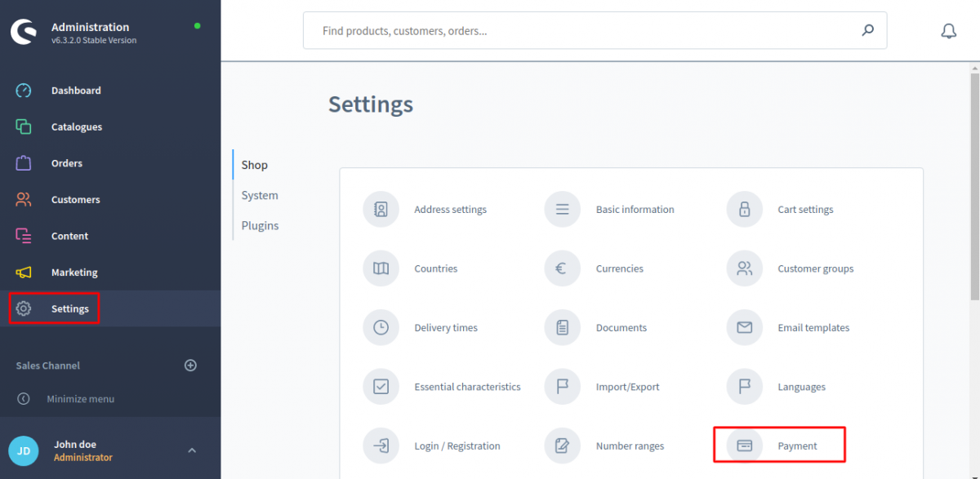
Task: Open the Number ranges icon
Action: [x=562, y=446]
